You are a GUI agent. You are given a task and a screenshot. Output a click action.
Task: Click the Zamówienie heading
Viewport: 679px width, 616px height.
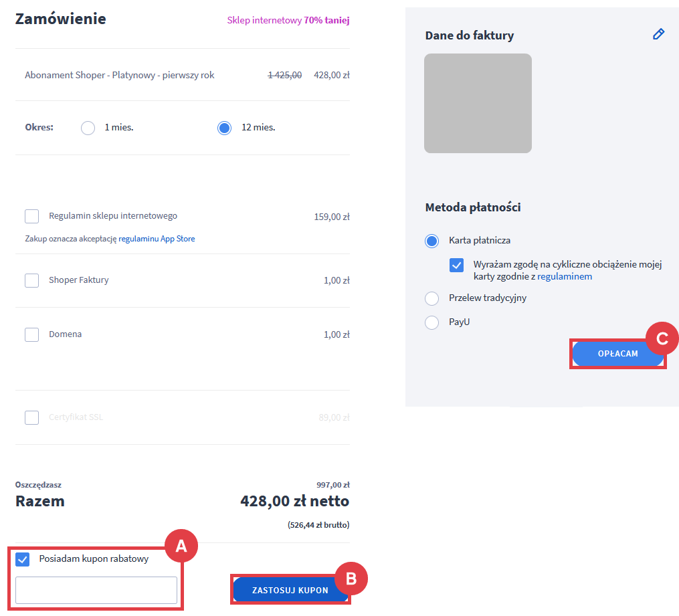pos(61,19)
